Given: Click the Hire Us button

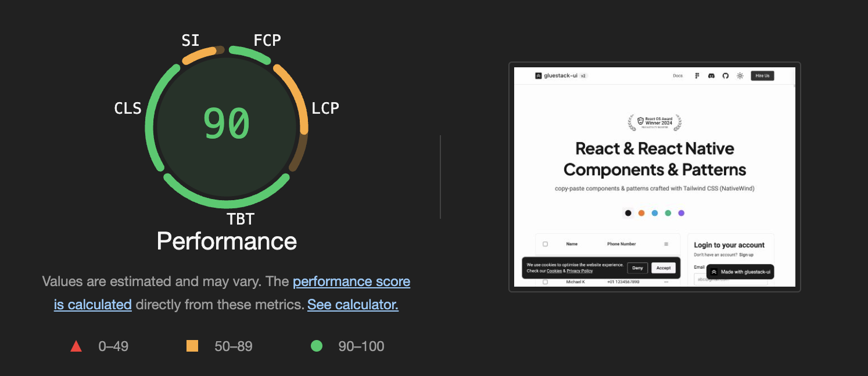Looking at the screenshot, I should coord(762,75).
